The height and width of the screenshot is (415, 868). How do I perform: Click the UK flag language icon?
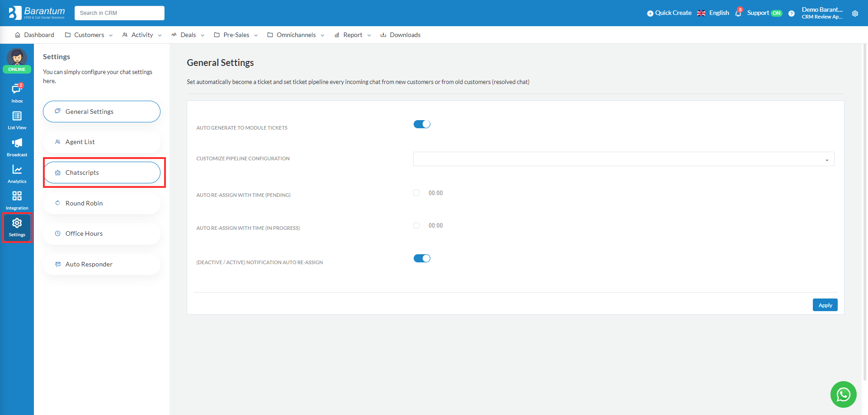tap(701, 13)
